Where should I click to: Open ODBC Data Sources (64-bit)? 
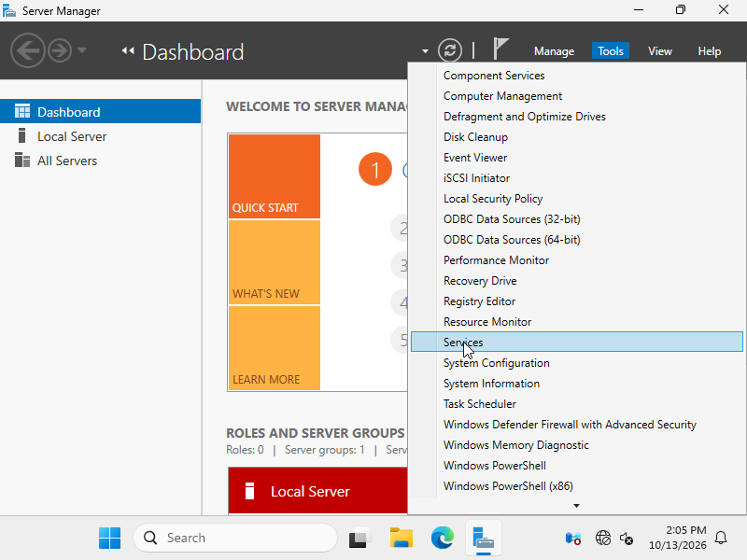576,239
